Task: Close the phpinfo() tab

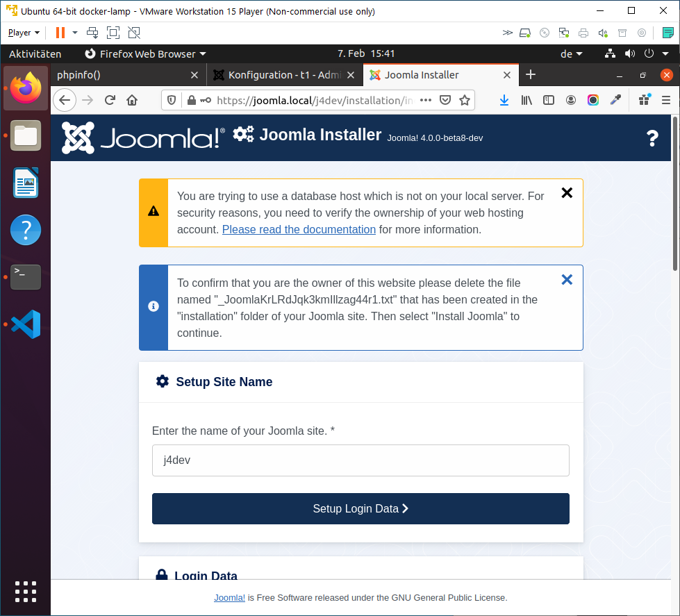Action: click(194, 76)
